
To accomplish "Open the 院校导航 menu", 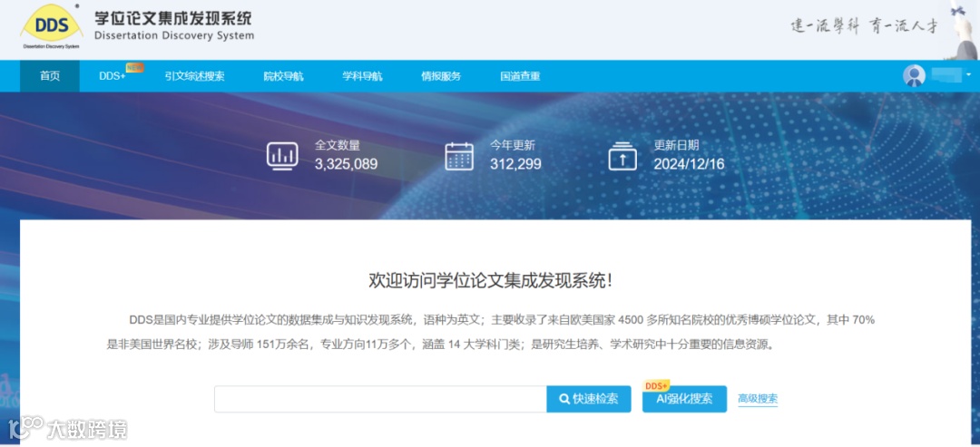I will [284, 76].
